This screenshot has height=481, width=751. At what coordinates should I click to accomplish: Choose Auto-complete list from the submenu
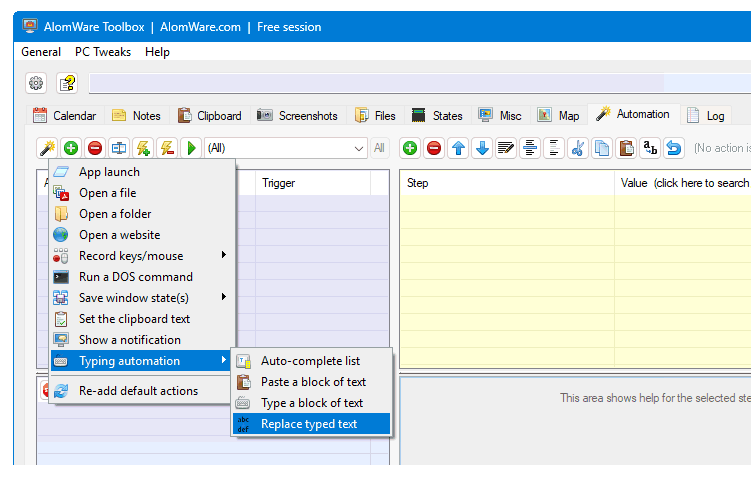(x=310, y=361)
